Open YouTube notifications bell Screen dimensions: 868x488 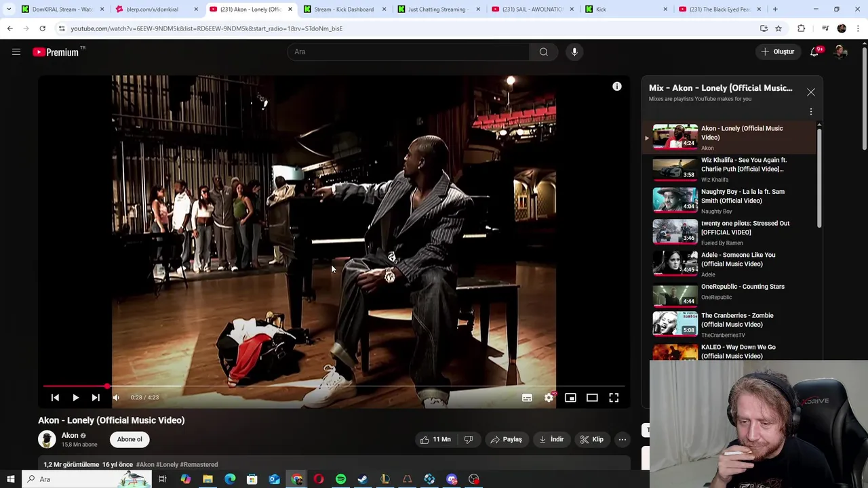click(815, 52)
